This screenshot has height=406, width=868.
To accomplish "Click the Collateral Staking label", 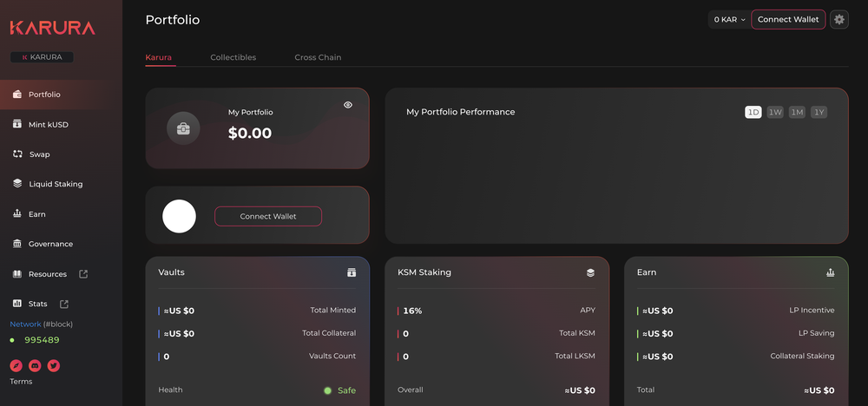I will [x=802, y=356].
